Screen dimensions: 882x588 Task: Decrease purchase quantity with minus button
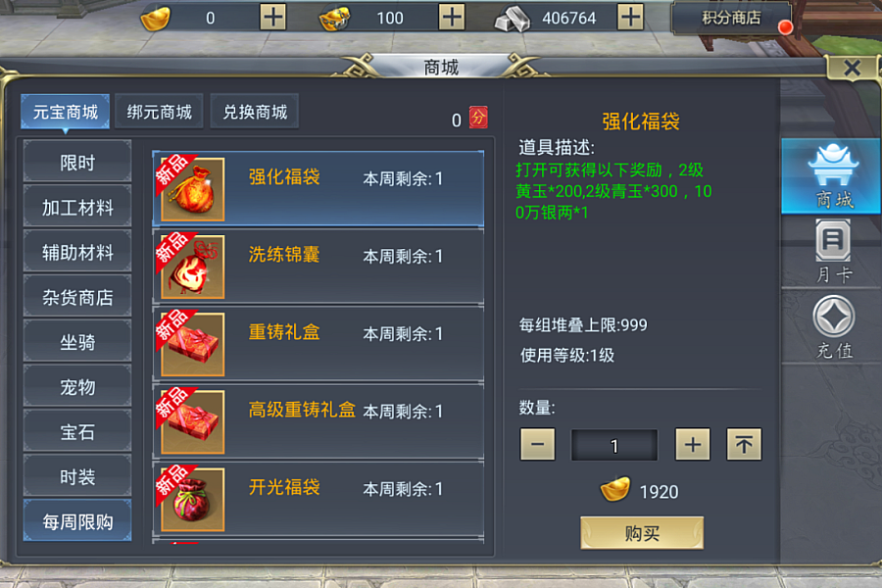point(537,445)
